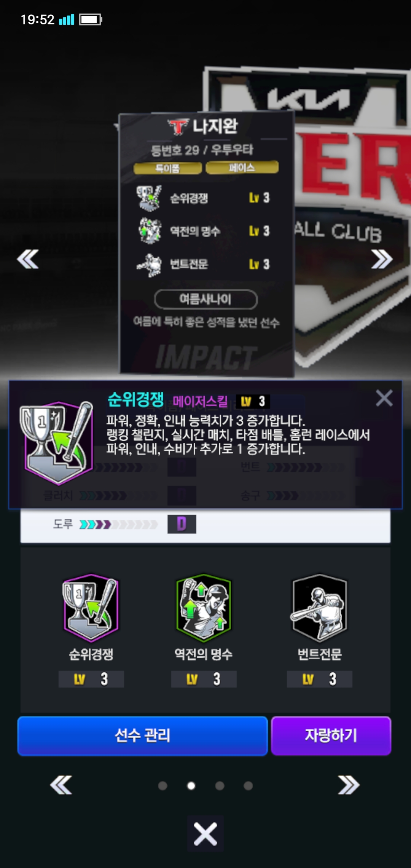The image size is (411, 868).
Task: Select the third page indicator dot
Action: point(220,786)
